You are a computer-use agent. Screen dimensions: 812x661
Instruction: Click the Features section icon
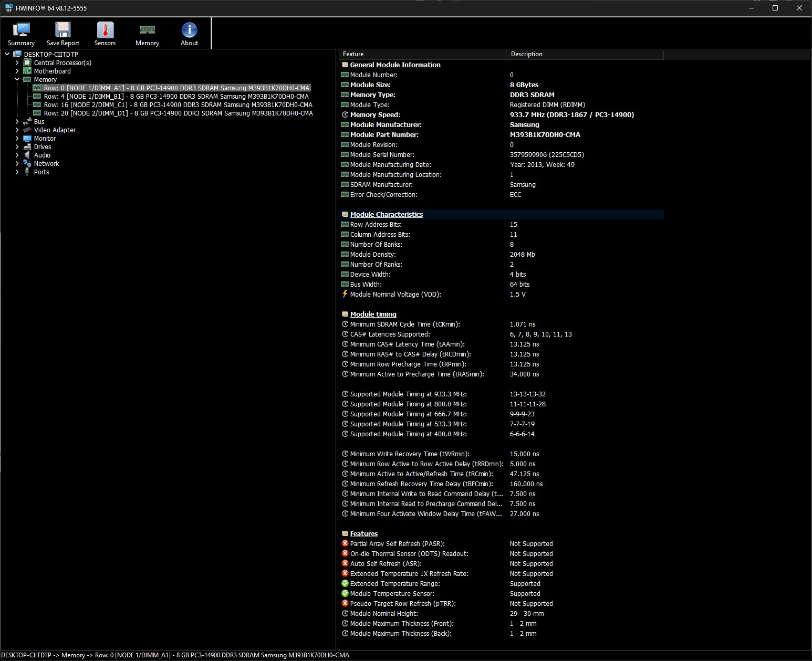point(345,533)
